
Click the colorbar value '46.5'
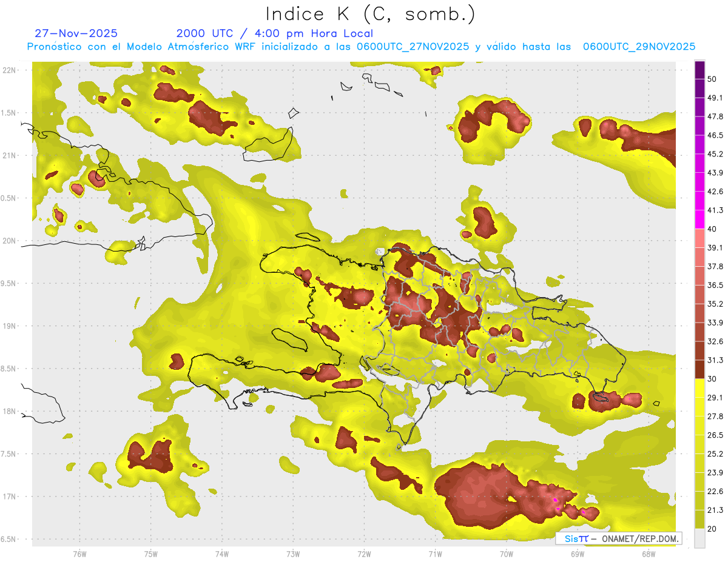(x=715, y=135)
